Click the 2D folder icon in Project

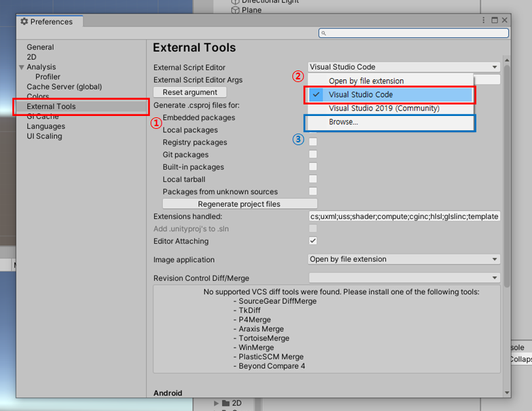226,403
